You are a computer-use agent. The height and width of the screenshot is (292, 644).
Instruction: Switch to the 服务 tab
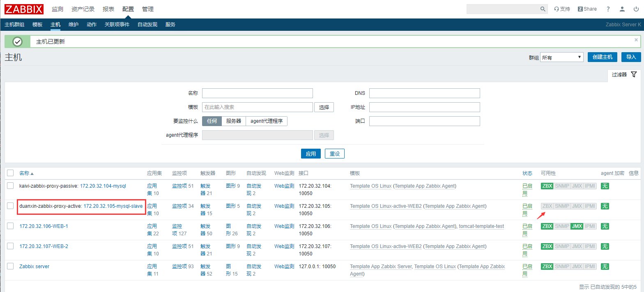[170, 25]
